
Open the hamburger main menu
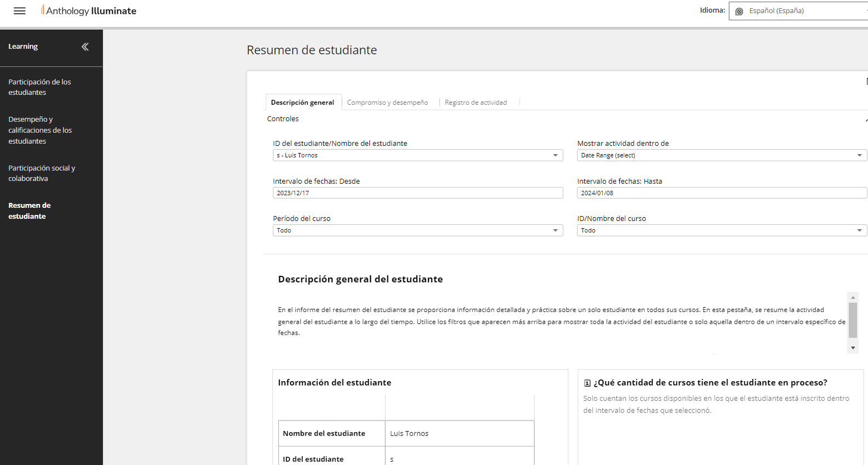(x=20, y=11)
